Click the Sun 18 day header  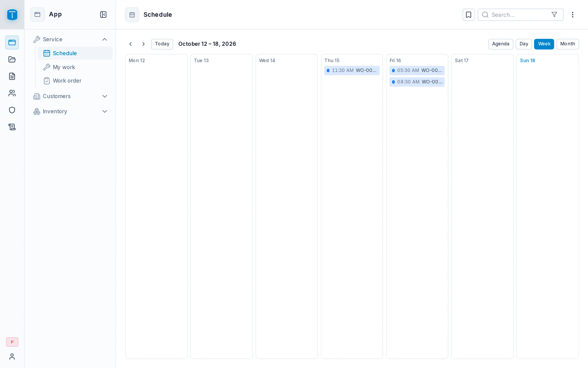[x=528, y=61]
